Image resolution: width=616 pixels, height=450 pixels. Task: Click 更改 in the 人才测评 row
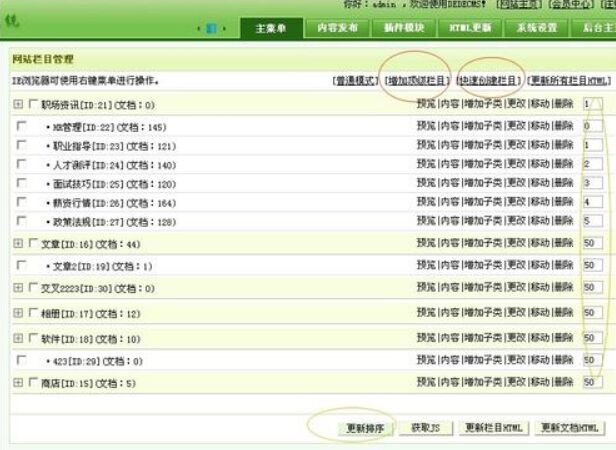(x=516, y=164)
